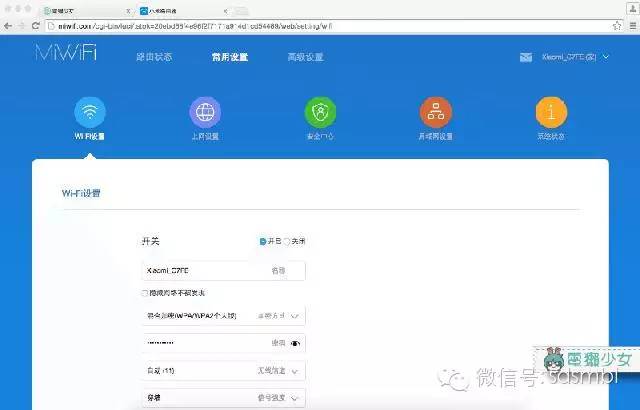Click the Wi-Fi password field
This screenshot has height=410, width=640.
(224, 344)
